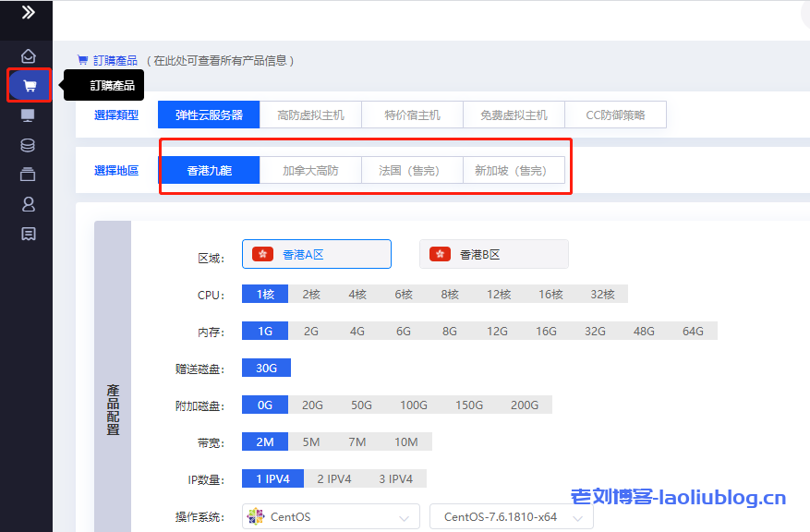The height and width of the screenshot is (532, 810).
Task: Open the user account sidebar icon
Action: [28, 204]
